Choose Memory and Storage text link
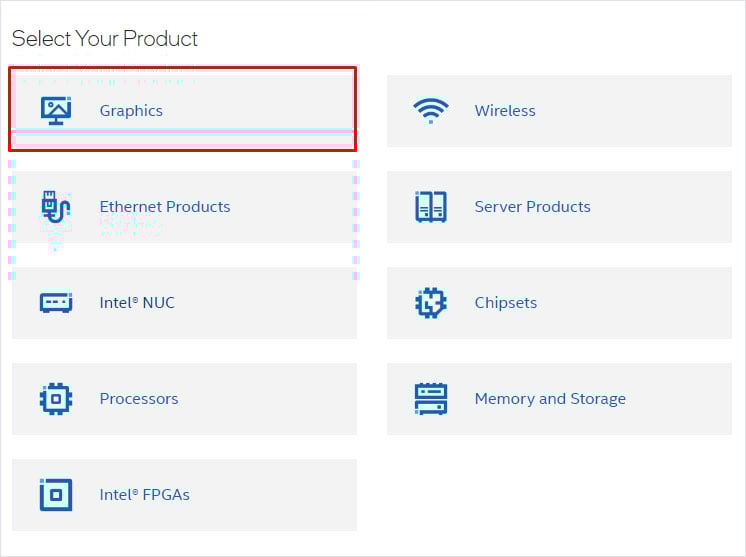The height and width of the screenshot is (557, 746). 550,399
